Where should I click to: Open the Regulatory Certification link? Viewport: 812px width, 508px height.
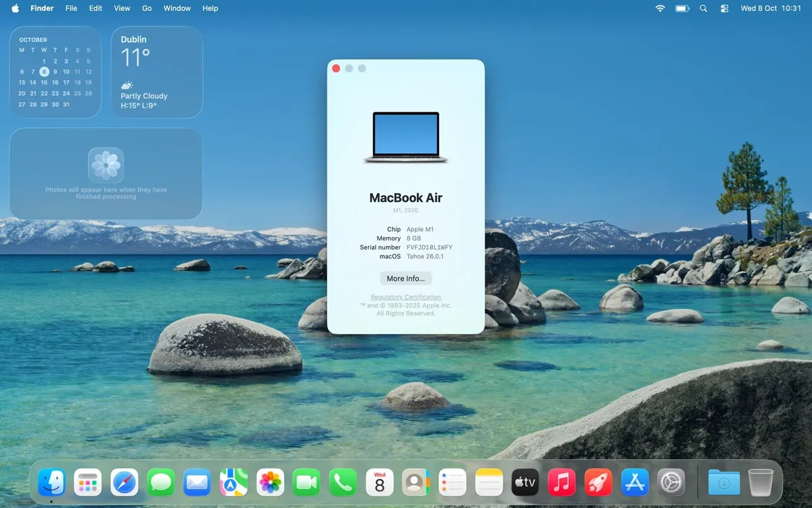pos(405,297)
